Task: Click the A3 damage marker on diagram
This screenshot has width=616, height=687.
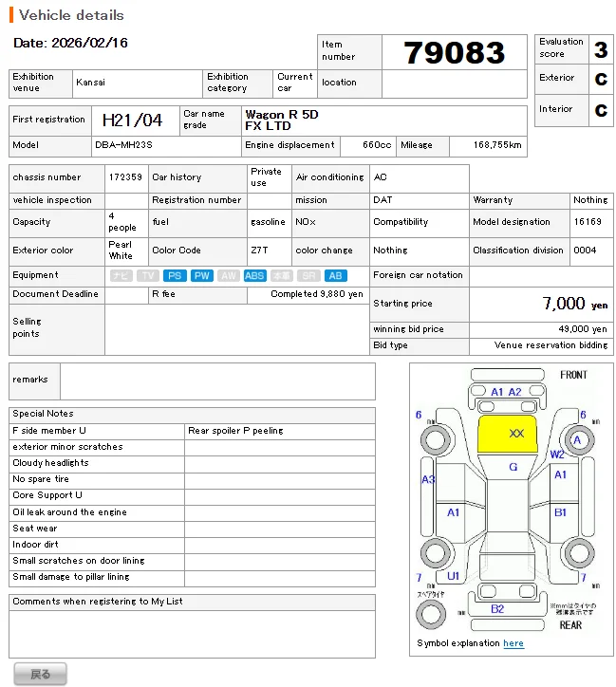Action: tap(428, 480)
